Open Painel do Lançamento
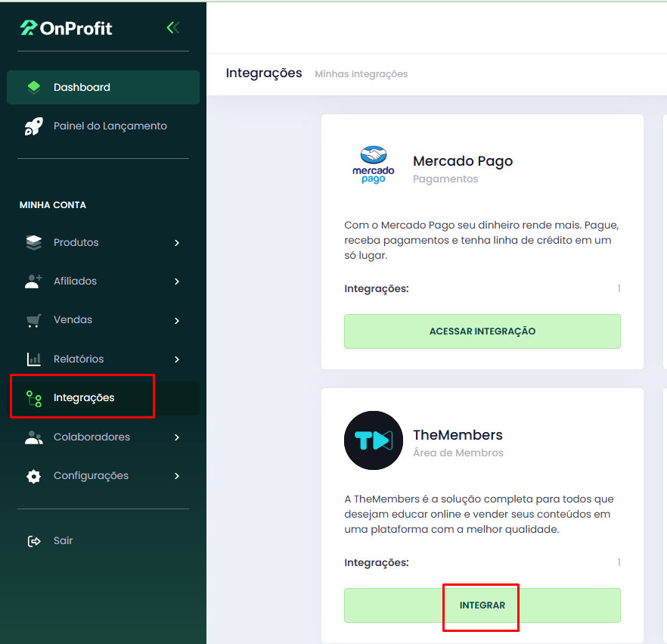The image size is (667, 644). point(103,126)
